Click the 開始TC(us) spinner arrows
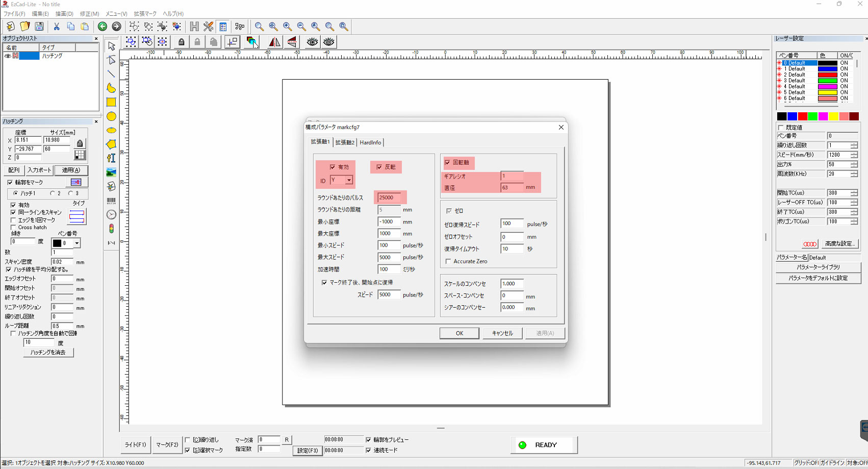Image resolution: width=868 pixels, height=469 pixels. [854, 193]
